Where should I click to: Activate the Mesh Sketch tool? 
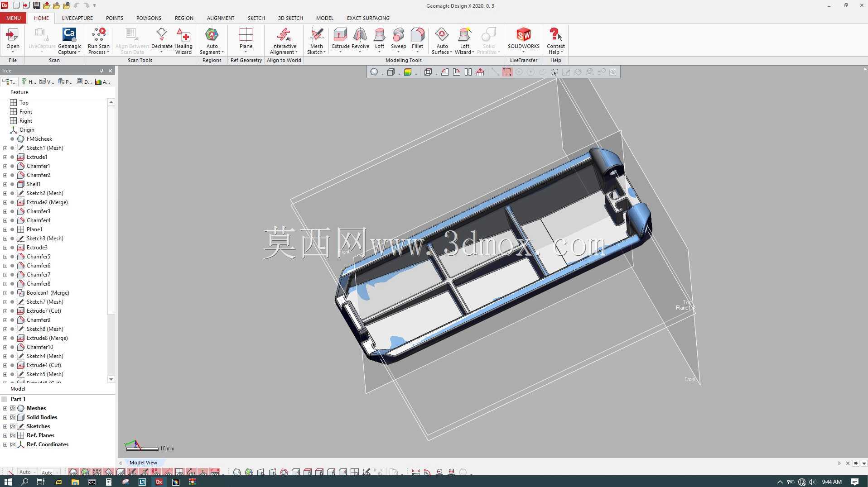pos(316,40)
